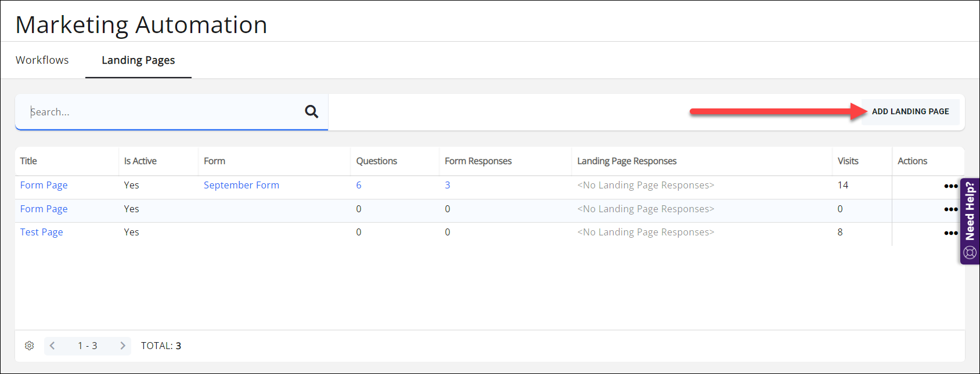
Task: Open the table settings gear icon
Action: pos(29,346)
